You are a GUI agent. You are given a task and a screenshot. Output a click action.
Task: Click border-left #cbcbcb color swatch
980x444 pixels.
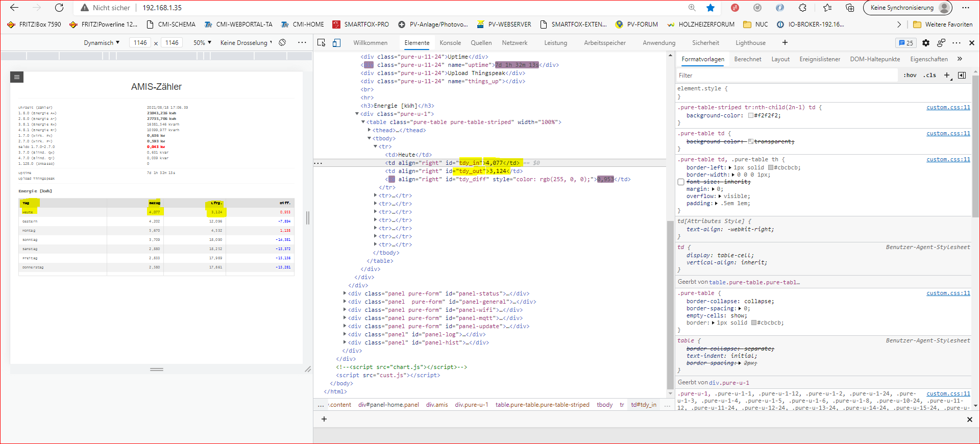coord(771,167)
